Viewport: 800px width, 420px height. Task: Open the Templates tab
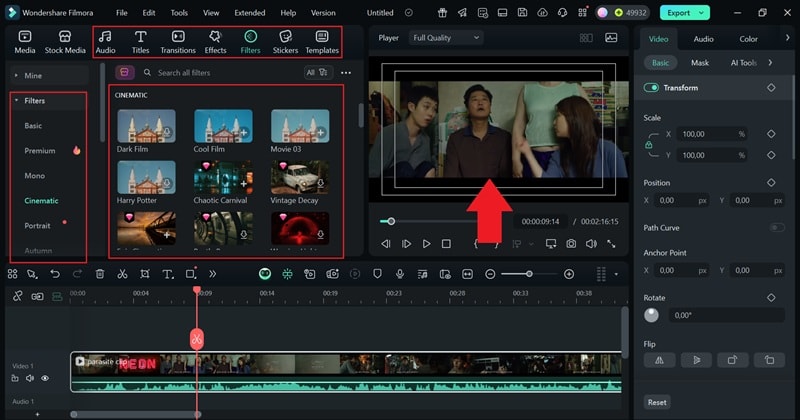322,42
